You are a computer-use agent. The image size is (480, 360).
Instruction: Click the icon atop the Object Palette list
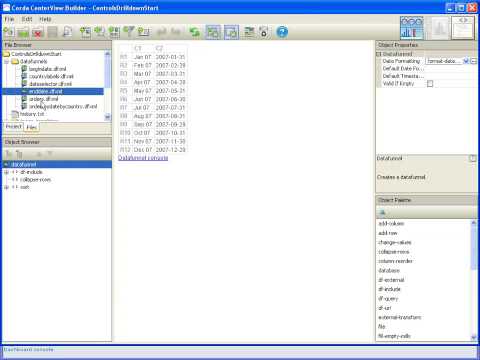coord(382,213)
